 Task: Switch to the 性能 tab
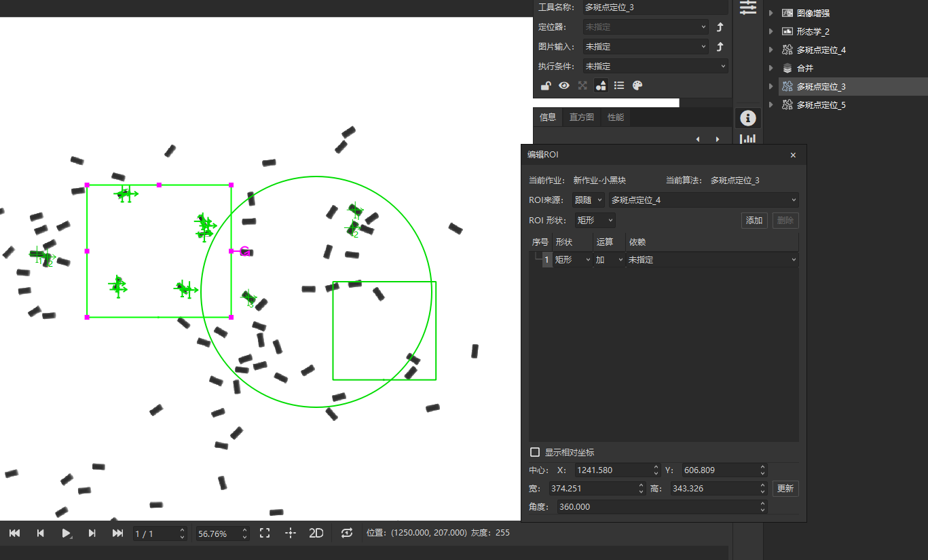pyautogui.click(x=616, y=117)
